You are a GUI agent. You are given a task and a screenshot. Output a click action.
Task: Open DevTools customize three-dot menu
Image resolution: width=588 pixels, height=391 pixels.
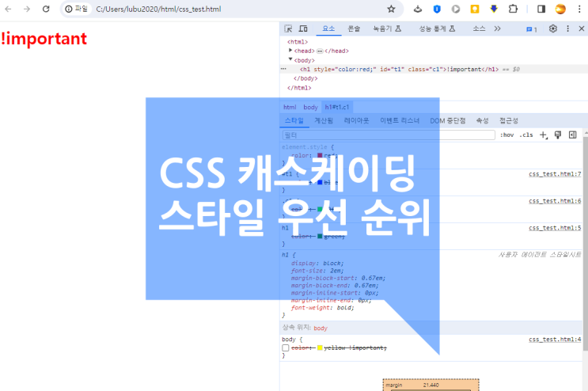(567, 28)
